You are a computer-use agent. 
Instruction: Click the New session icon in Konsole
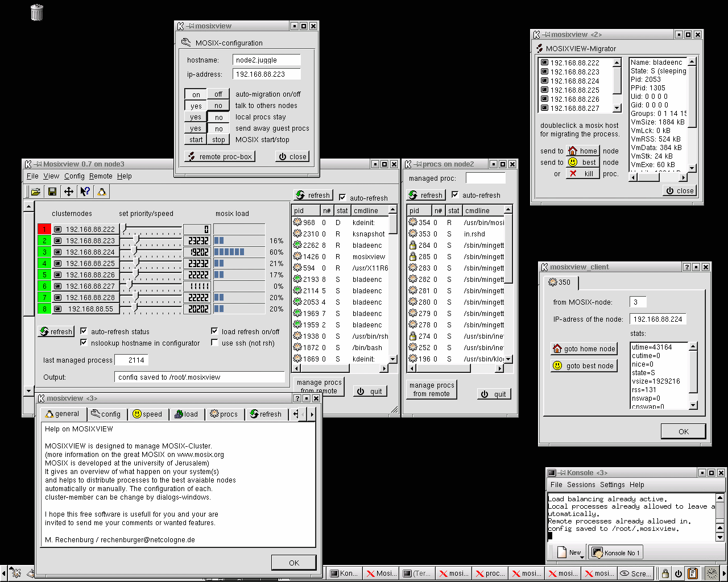[562, 551]
